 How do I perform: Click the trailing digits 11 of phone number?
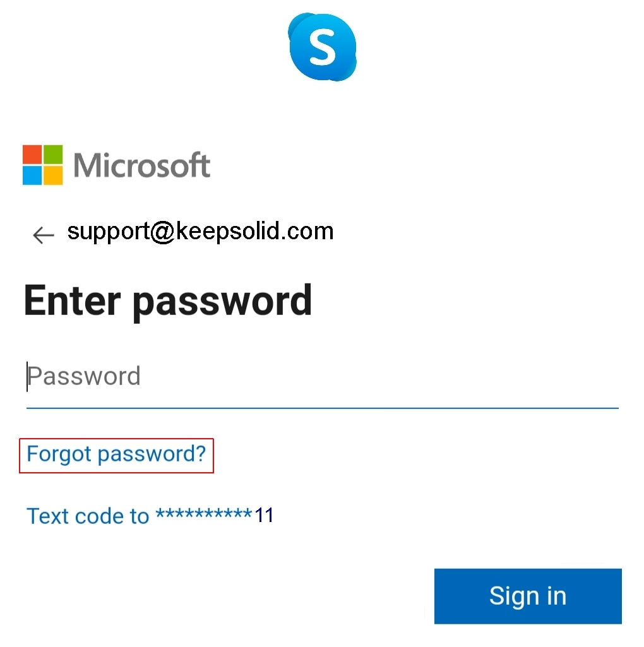pyautogui.click(x=264, y=516)
